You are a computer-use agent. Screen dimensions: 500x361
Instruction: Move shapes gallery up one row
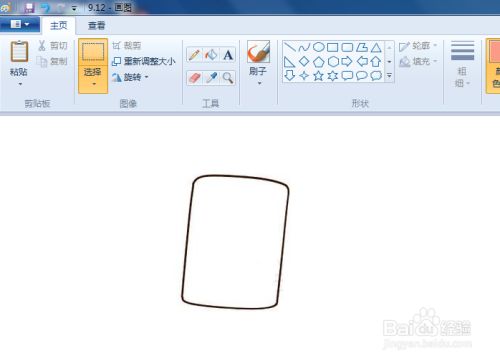pos(389,48)
